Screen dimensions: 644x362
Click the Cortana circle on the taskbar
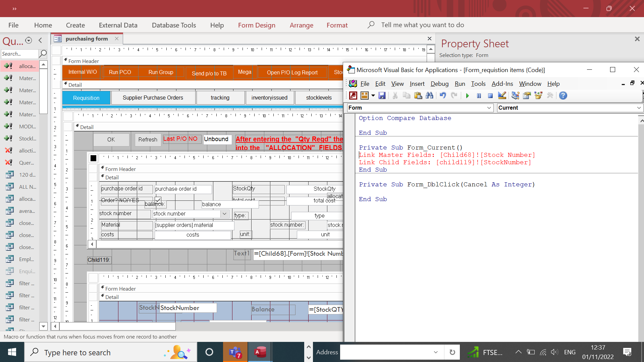tap(209, 352)
